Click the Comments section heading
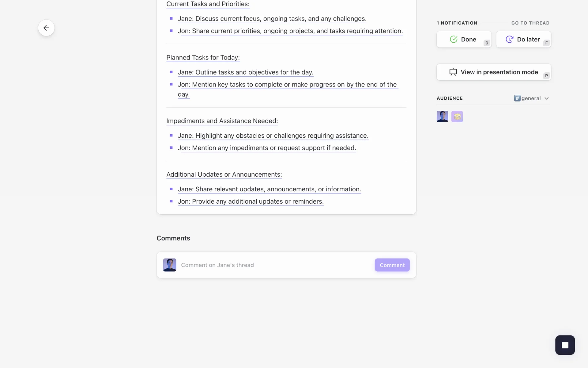 [173, 238]
